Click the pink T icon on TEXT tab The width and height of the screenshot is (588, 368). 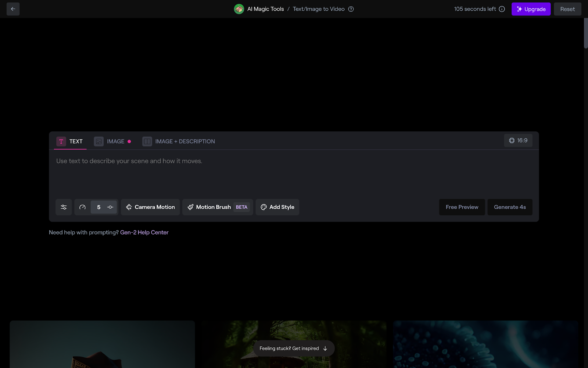[x=61, y=141]
